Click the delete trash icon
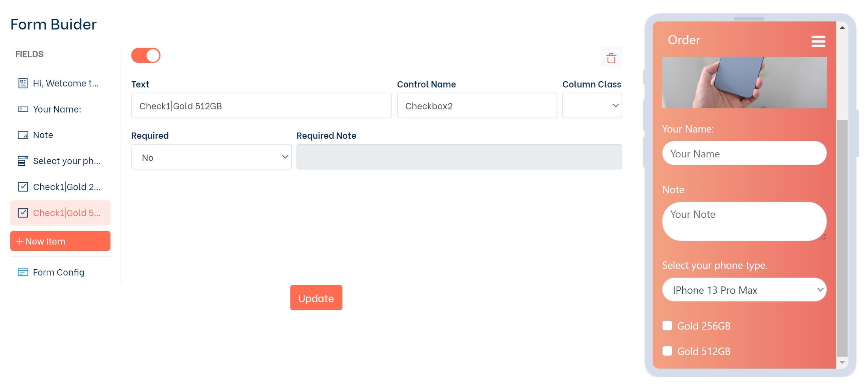Image resolution: width=868 pixels, height=389 pixels. pos(611,58)
